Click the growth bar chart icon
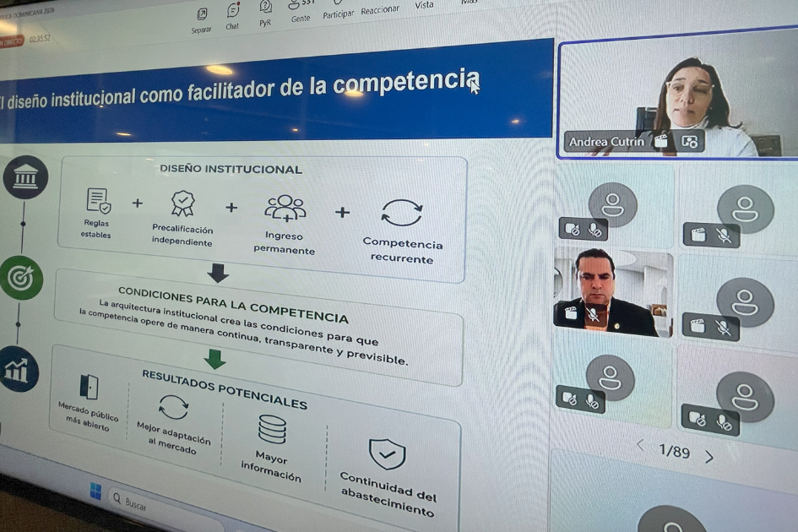Viewport: 798px width, 532px height. [x=17, y=370]
